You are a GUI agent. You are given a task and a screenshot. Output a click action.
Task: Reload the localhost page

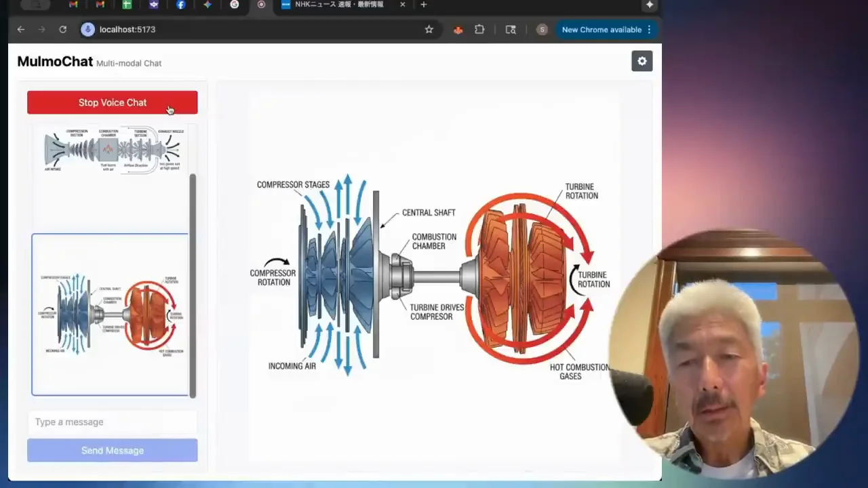62,29
